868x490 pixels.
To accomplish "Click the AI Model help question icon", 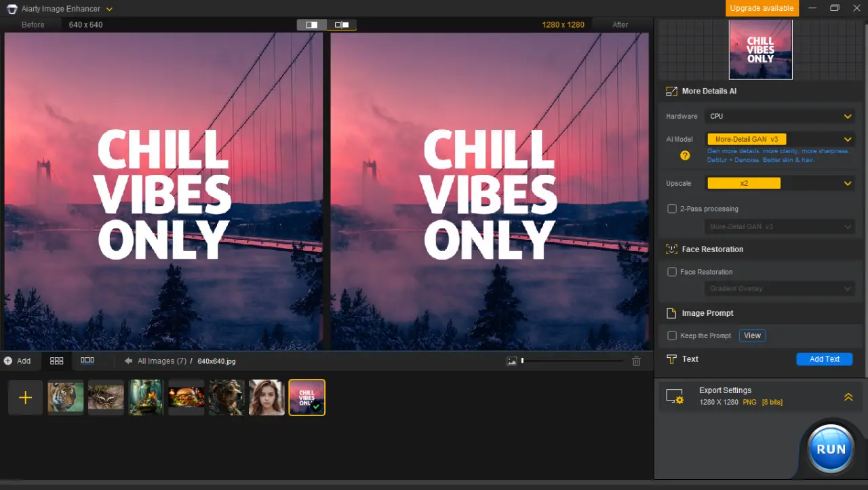I will point(685,155).
